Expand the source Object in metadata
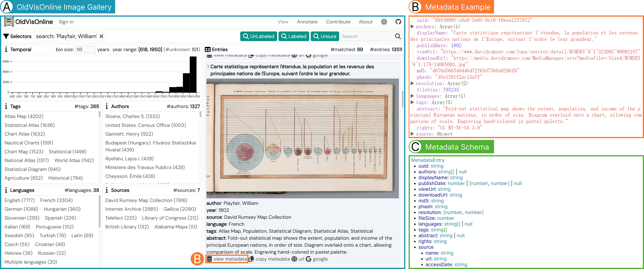 [412, 134]
